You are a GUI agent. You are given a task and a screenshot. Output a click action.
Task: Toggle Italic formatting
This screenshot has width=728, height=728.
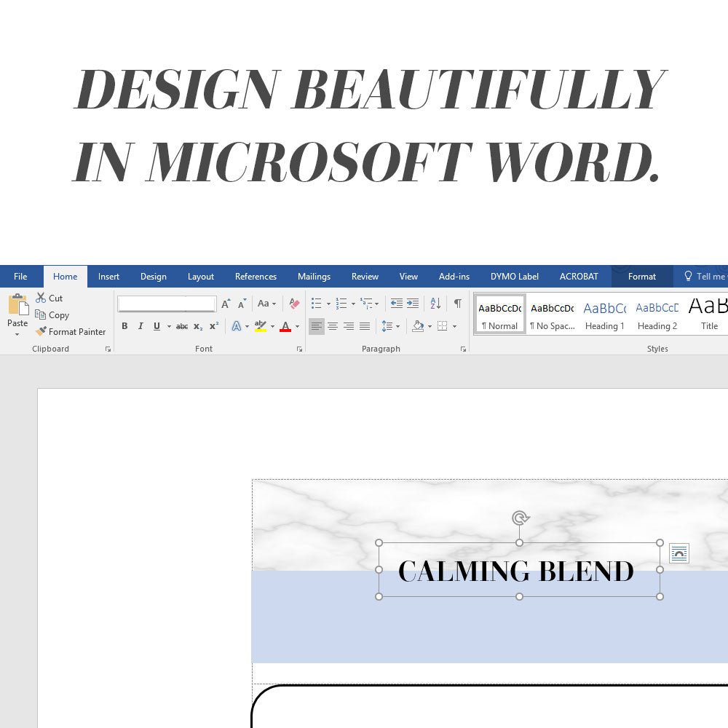(x=141, y=326)
